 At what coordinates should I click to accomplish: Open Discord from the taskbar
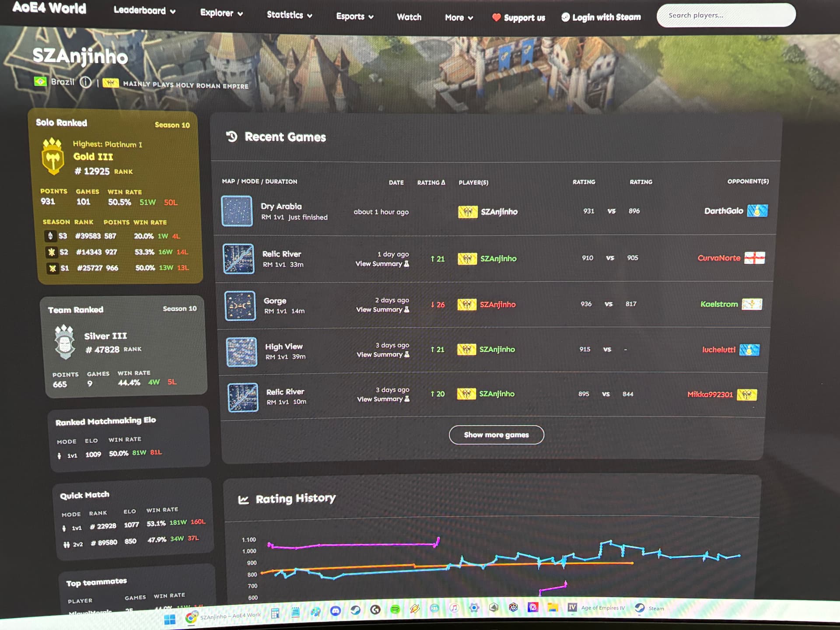(x=336, y=611)
